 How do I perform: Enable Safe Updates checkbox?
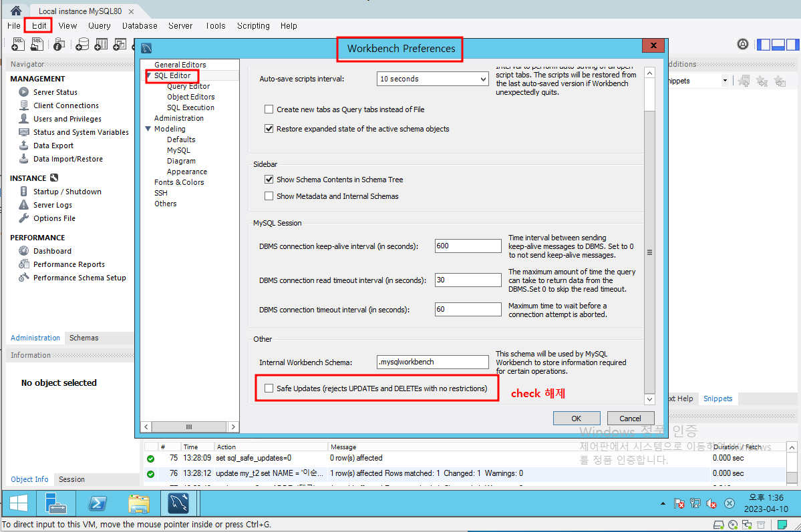tap(269, 388)
